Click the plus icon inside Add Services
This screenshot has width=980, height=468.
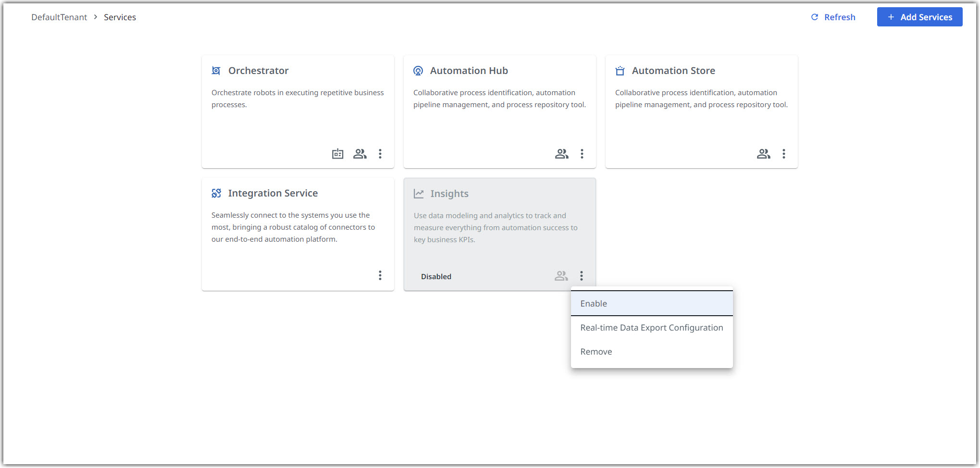point(890,17)
